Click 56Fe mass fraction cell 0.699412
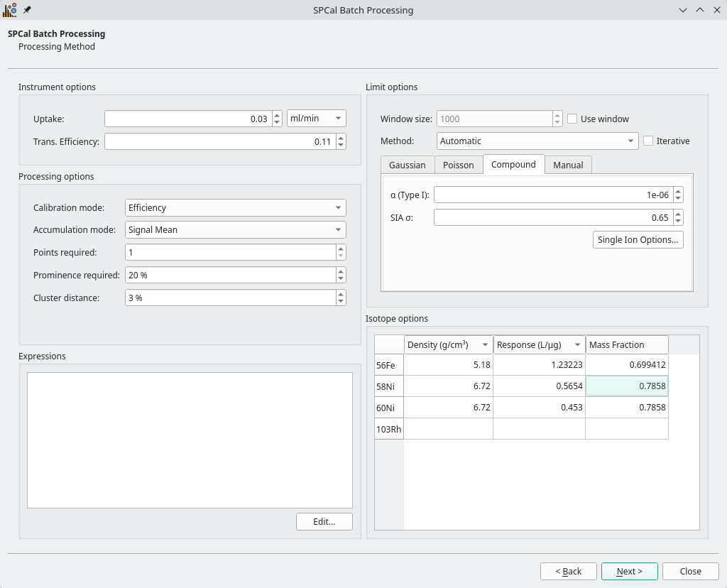Image resolution: width=727 pixels, height=588 pixels. (x=627, y=365)
